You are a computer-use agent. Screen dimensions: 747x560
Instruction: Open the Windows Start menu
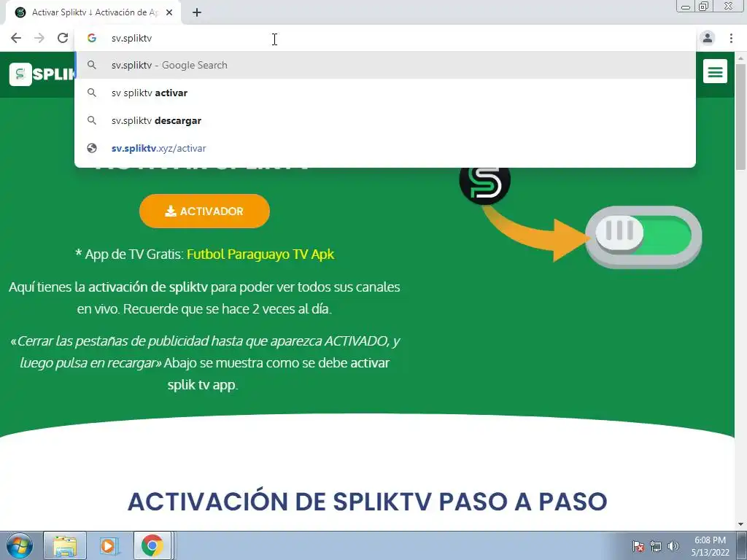20,545
